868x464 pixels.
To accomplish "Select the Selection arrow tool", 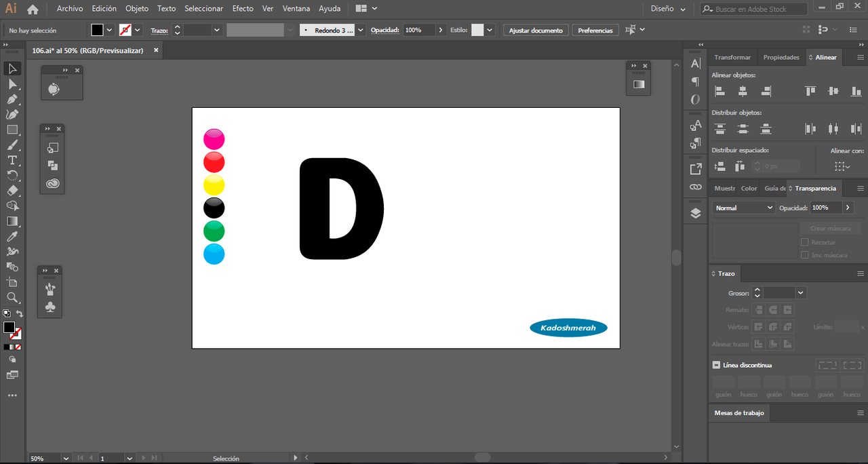I will click(12, 69).
